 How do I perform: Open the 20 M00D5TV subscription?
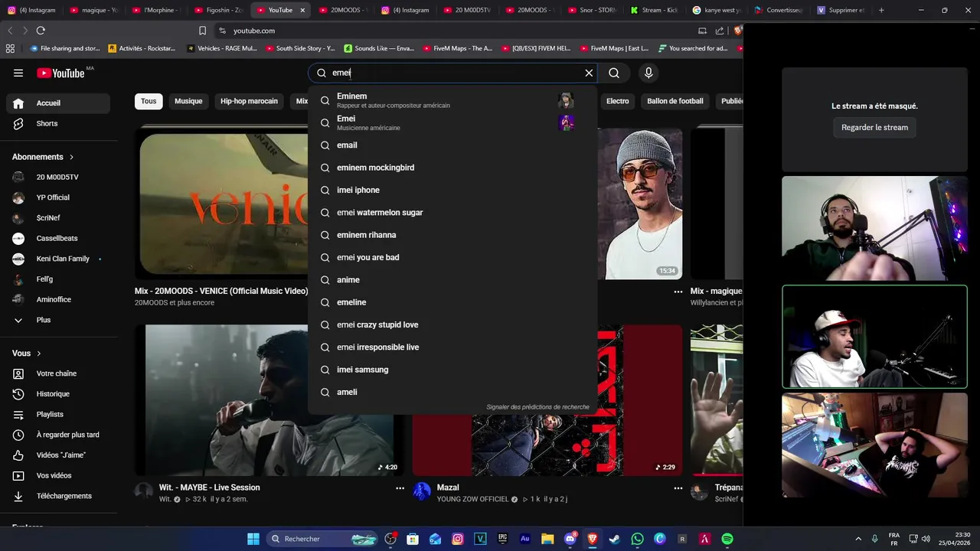coord(58,177)
